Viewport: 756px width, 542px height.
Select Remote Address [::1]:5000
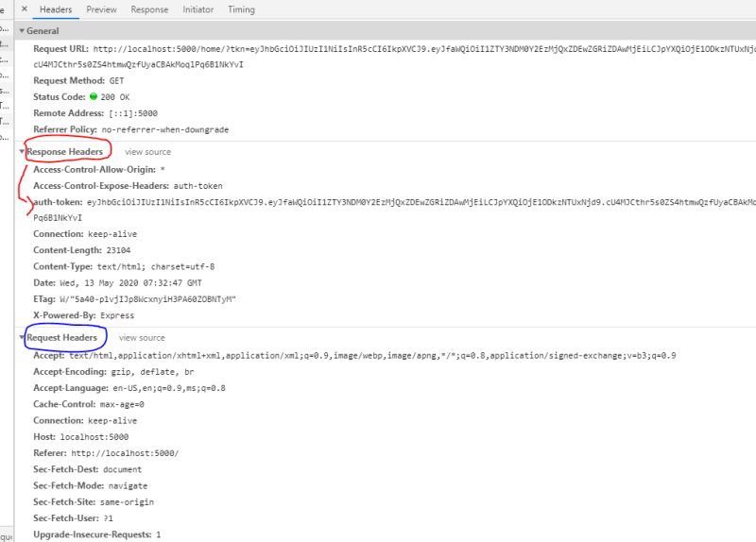[x=133, y=113]
